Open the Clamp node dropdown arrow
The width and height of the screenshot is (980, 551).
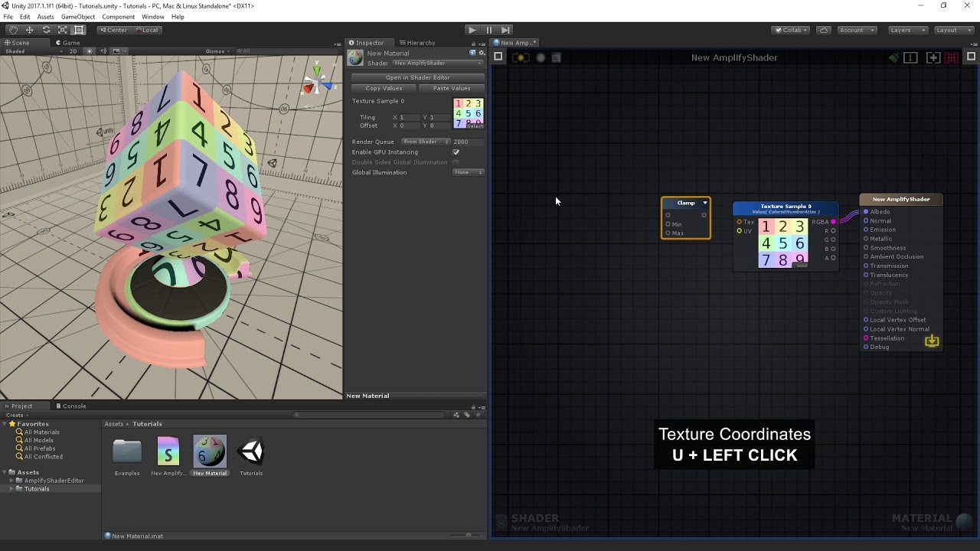[x=705, y=203]
